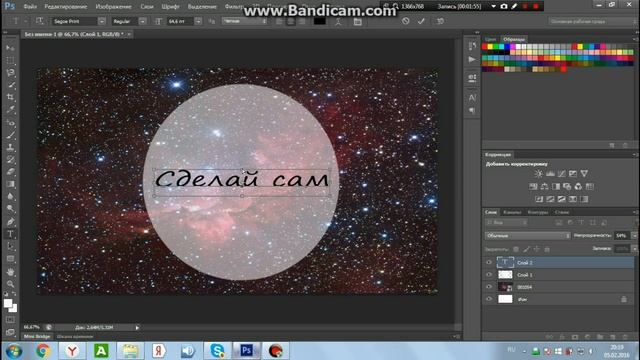Switch to the Каналы tab

(x=512, y=212)
